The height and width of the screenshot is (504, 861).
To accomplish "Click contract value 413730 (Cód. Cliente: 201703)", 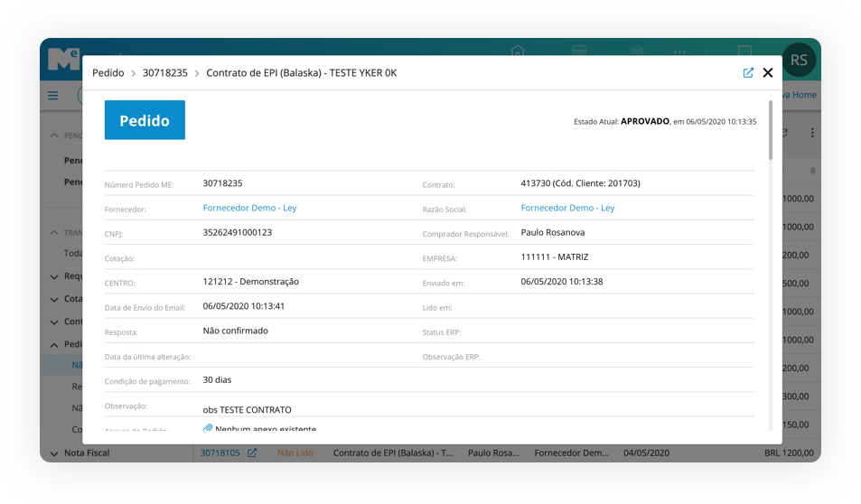I will (x=580, y=183).
